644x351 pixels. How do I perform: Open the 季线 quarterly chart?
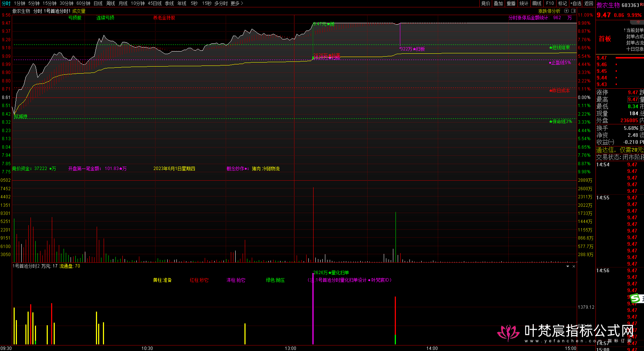point(169,3)
